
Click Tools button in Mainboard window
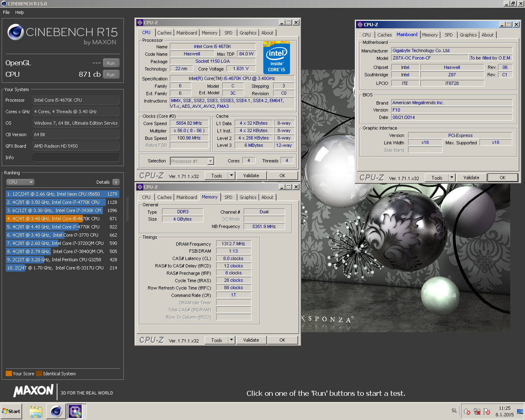pyautogui.click(x=437, y=178)
